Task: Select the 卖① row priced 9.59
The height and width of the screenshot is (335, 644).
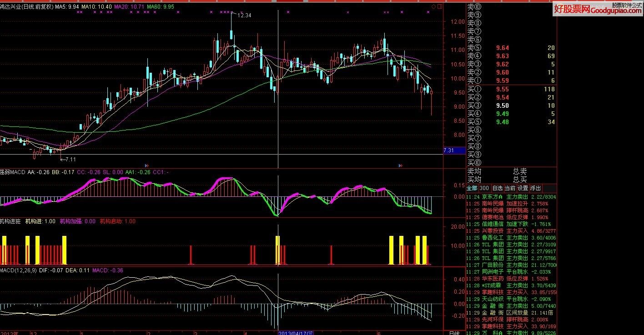Action: point(512,80)
